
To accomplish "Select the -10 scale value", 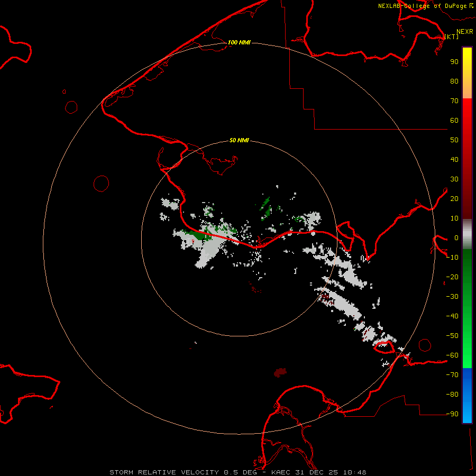I will pos(452,258).
